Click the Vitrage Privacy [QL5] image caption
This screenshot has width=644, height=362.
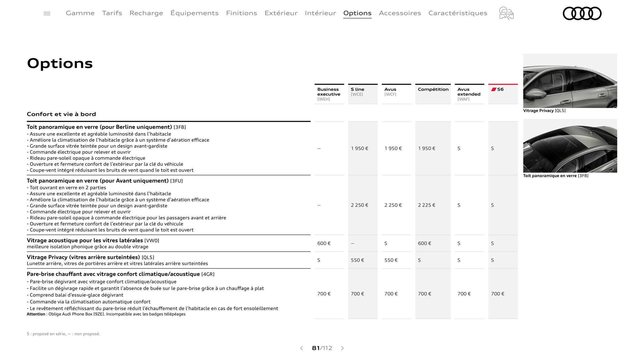(544, 111)
